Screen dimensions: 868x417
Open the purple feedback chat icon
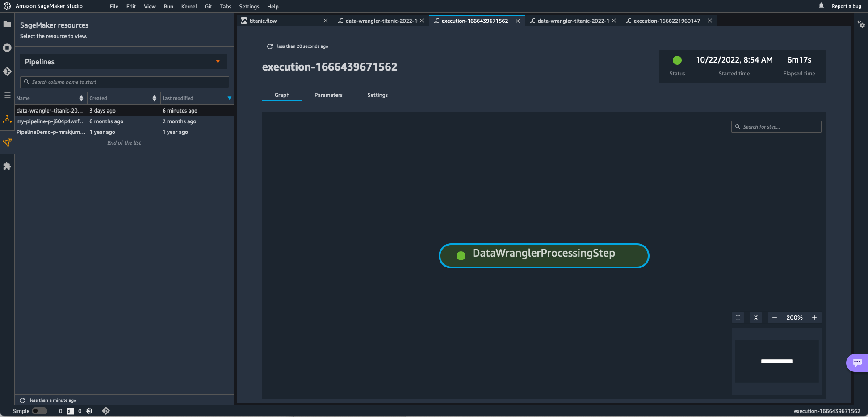(x=857, y=363)
